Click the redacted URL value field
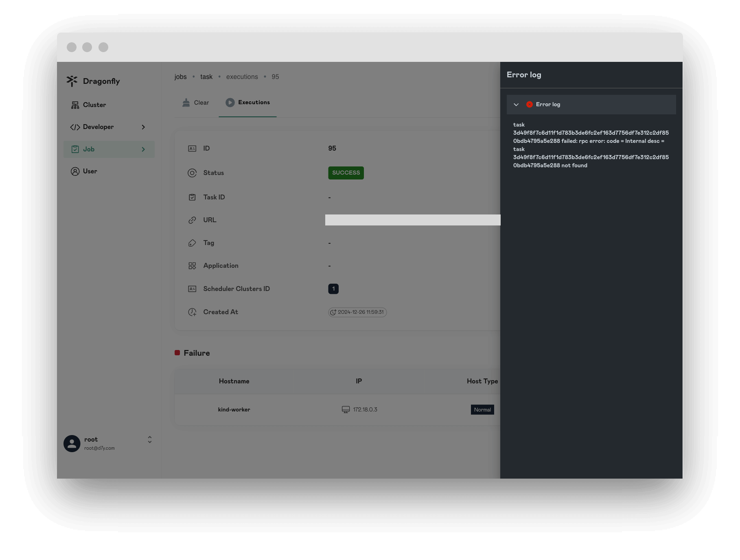 pos(413,220)
